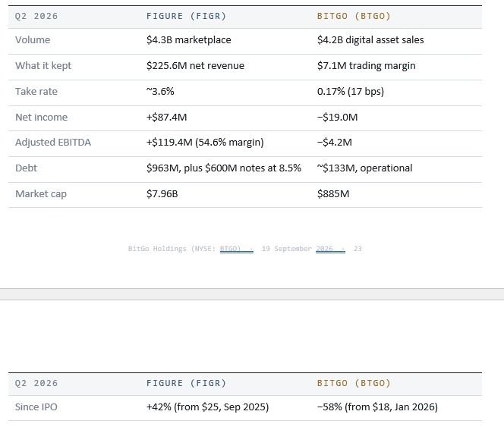Click page number '23' in the footer
This screenshot has height=427, width=504.
click(358, 249)
